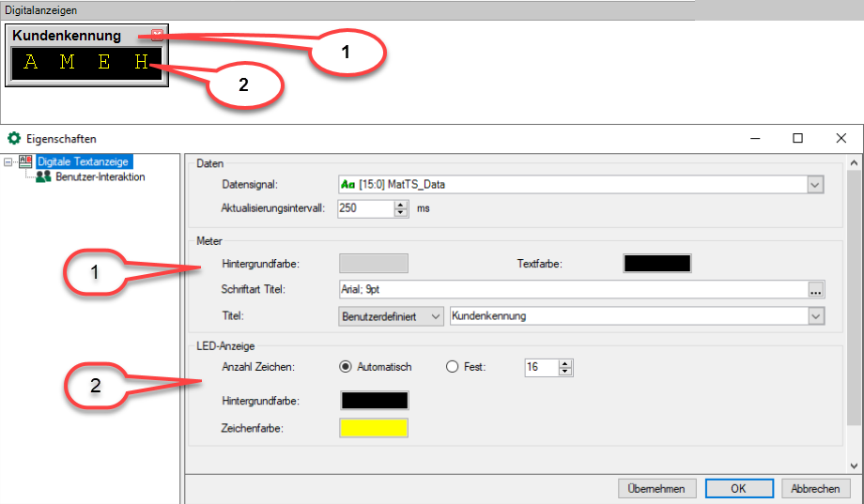Click the properties panel scroll up arrow
Image resolution: width=864 pixels, height=504 pixels.
point(854,163)
